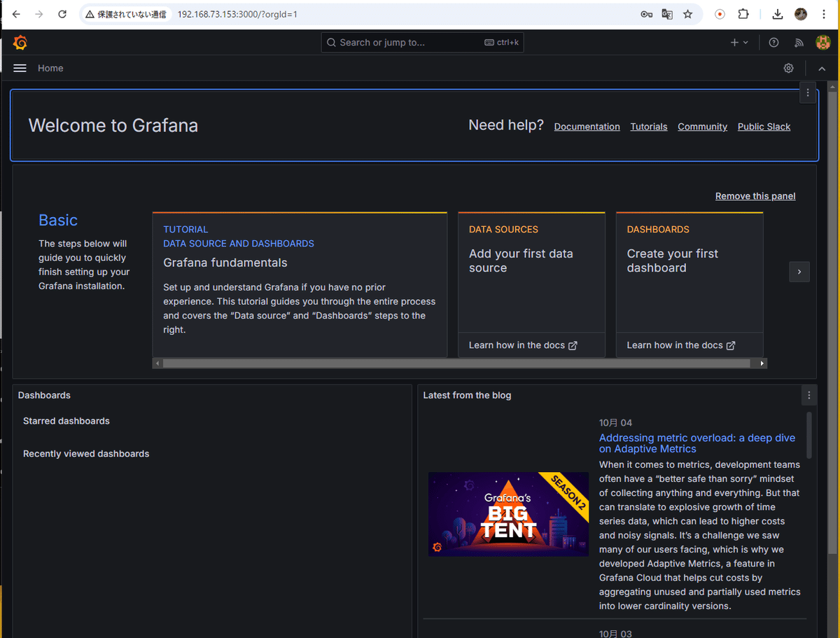Click the Basic setup heading
840x638 pixels.
point(58,220)
